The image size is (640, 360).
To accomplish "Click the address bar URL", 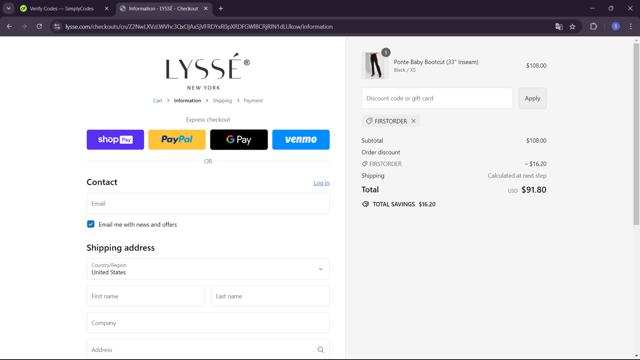I will [x=199, y=27].
